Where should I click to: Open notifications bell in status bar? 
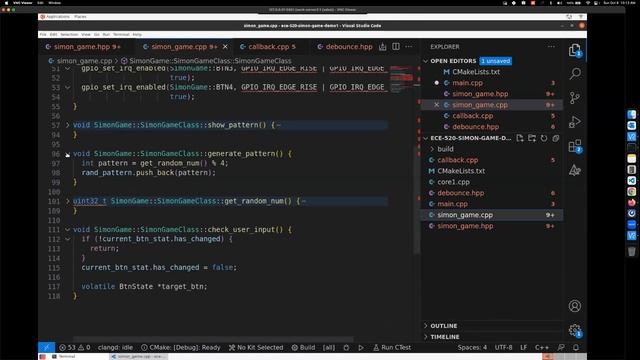pos(576,347)
